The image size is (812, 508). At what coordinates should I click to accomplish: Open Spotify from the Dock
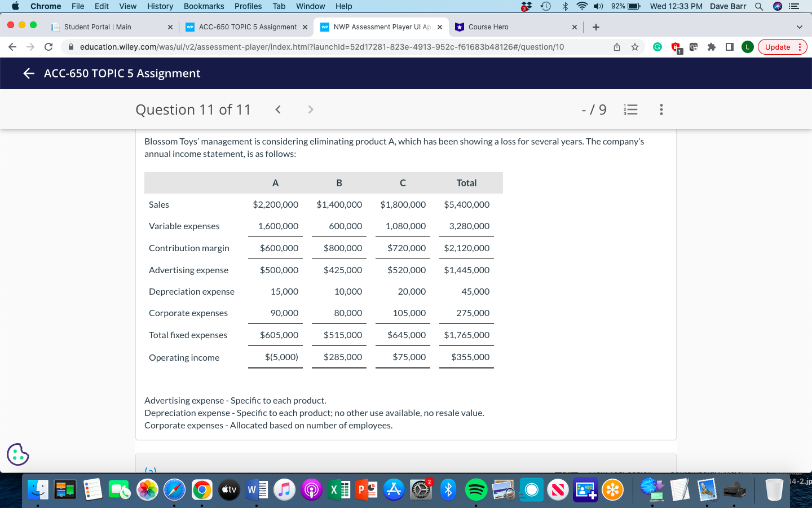pyautogui.click(x=476, y=490)
